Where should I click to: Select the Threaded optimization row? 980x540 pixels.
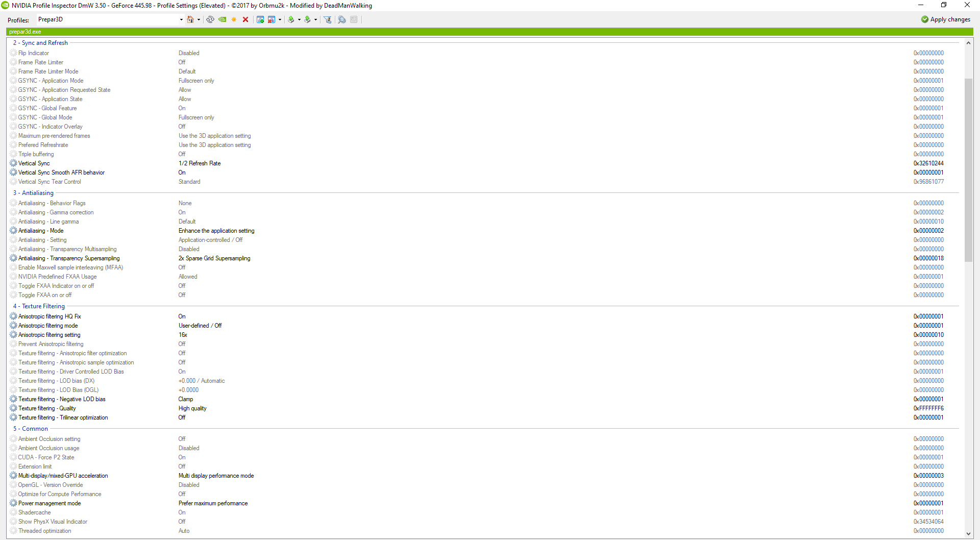[x=484, y=531]
